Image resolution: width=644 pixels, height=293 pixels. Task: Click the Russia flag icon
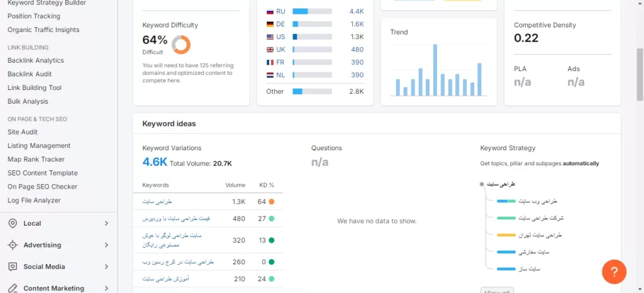click(x=270, y=11)
